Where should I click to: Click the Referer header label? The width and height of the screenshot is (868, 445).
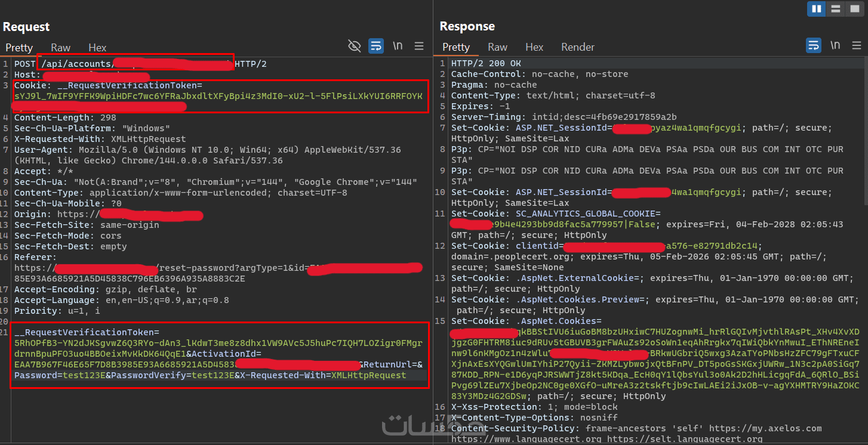36,257
